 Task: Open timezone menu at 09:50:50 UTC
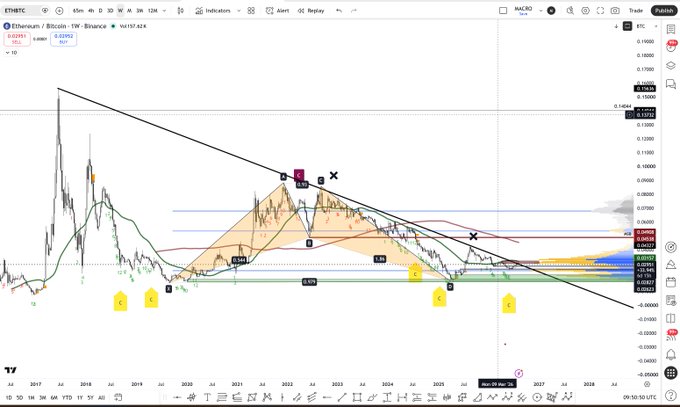click(x=640, y=397)
